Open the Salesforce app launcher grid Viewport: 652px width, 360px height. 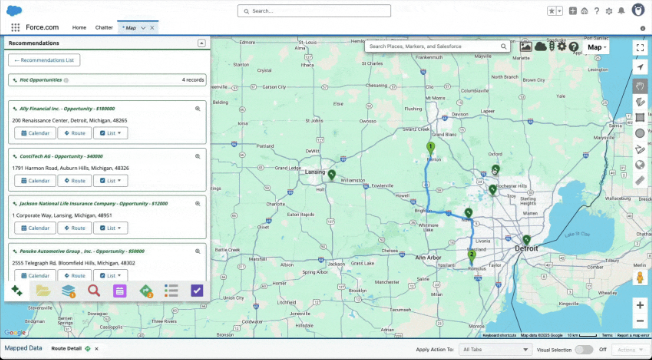coord(15,27)
